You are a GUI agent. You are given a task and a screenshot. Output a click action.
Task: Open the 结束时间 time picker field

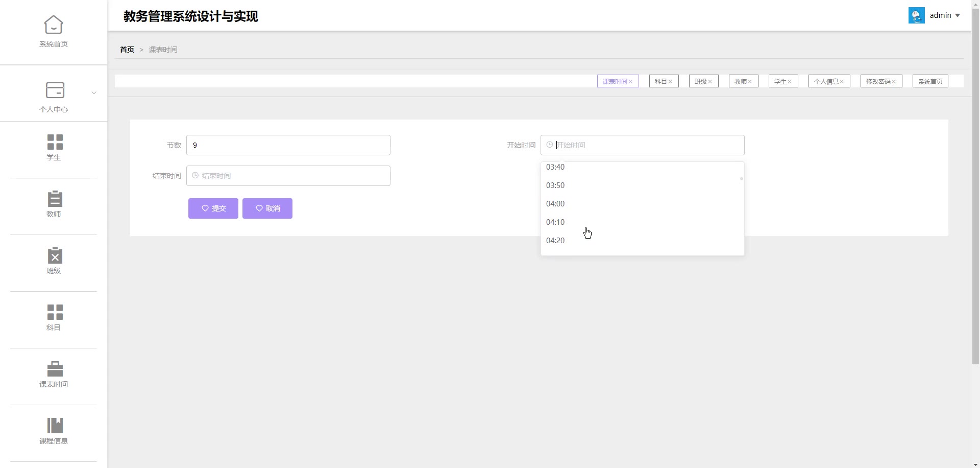point(288,176)
